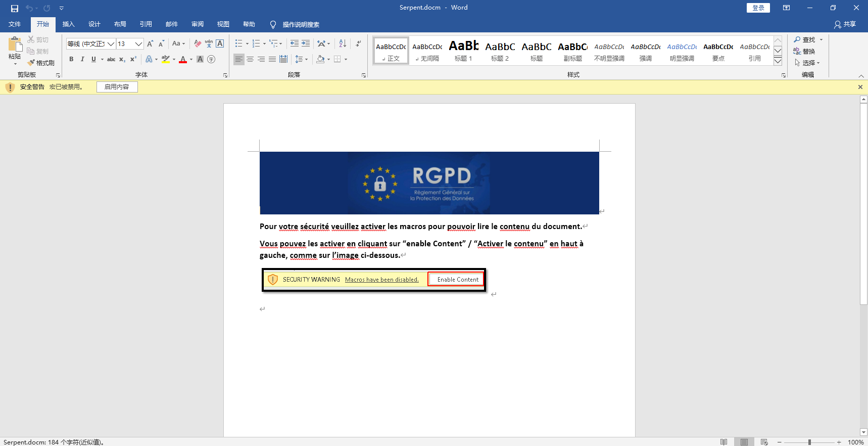Click the yellow text highlight color button
Viewport: 868px width, 446px height.
pos(165,59)
